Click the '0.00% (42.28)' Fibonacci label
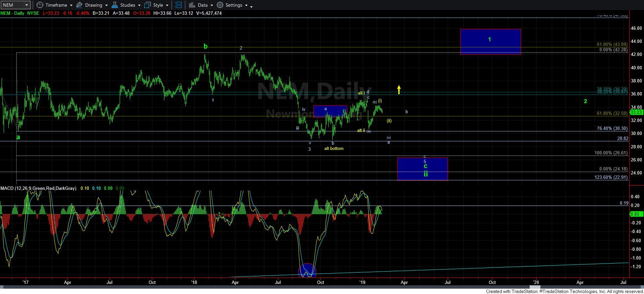The image size is (644, 294). 613,50
